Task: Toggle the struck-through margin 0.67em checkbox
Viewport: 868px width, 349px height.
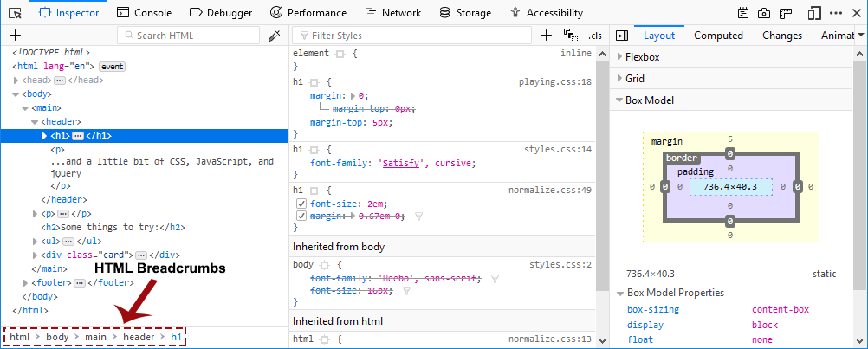Action: point(301,216)
